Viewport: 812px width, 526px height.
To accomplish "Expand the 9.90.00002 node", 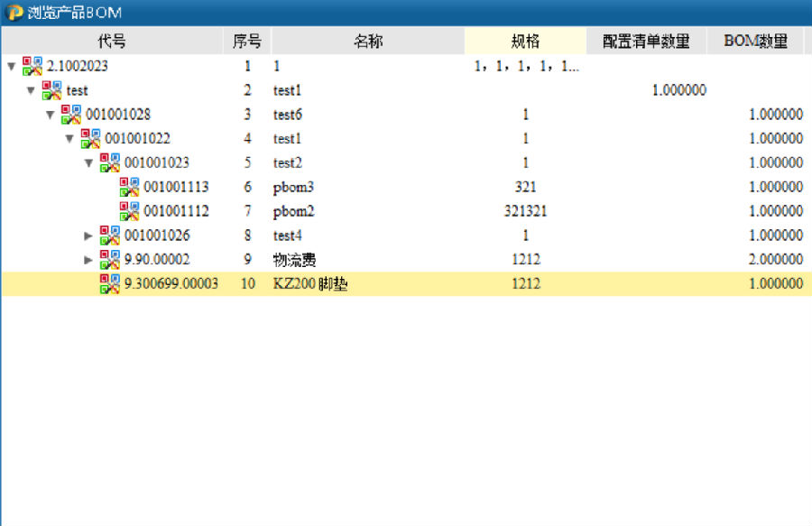I will coord(88,259).
